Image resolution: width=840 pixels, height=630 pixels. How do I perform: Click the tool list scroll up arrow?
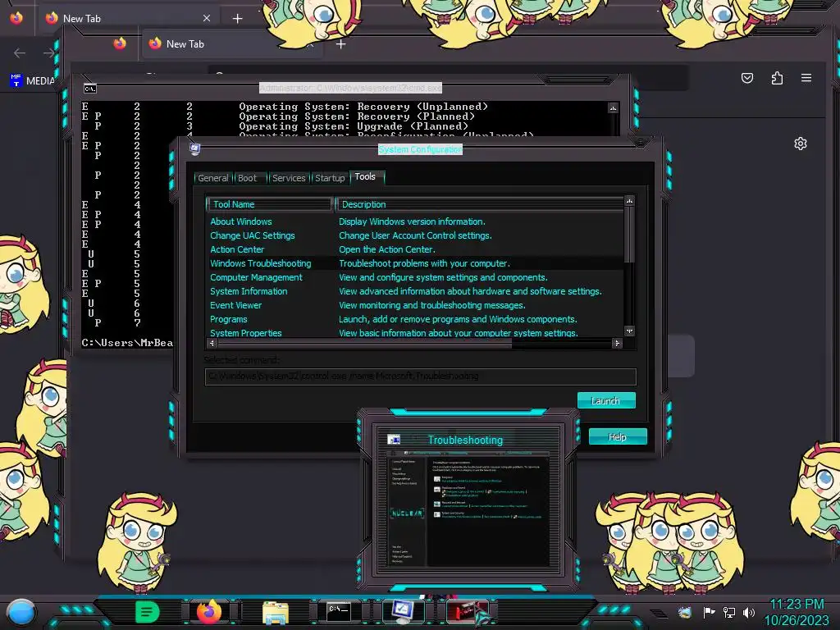click(x=629, y=201)
